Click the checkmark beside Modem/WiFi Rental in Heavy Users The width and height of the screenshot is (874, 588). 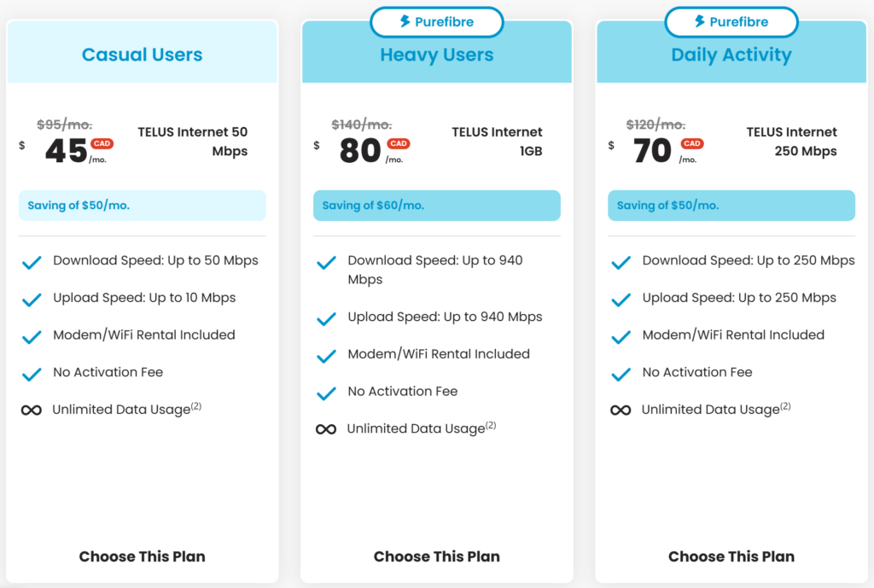coord(326,354)
